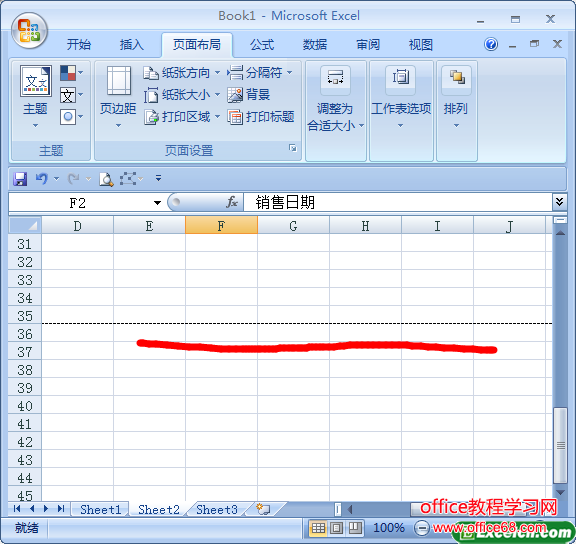Switch to the 数据 (Data) tab
Screen dimensions: 576x544
pos(315,45)
